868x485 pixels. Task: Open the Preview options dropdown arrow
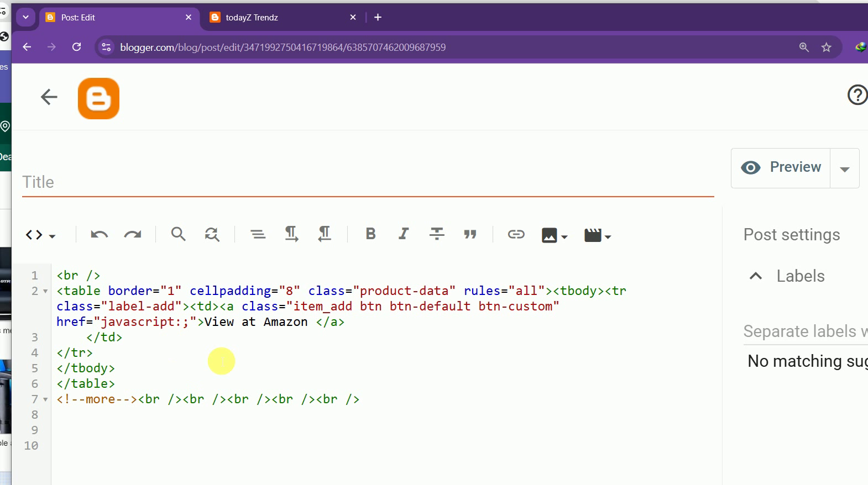pyautogui.click(x=845, y=168)
